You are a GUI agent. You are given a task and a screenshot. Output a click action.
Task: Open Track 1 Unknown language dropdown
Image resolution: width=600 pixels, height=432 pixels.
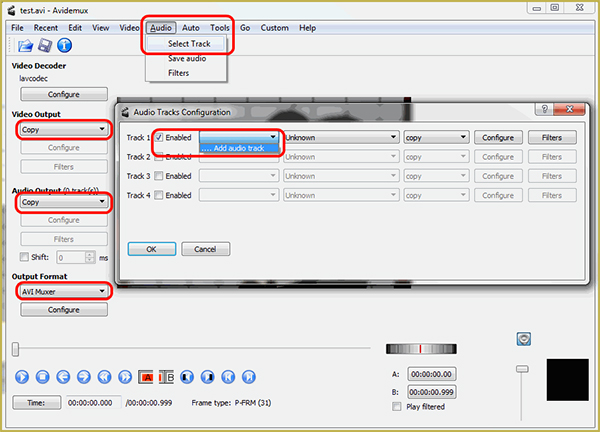pyautogui.click(x=341, y=137)
